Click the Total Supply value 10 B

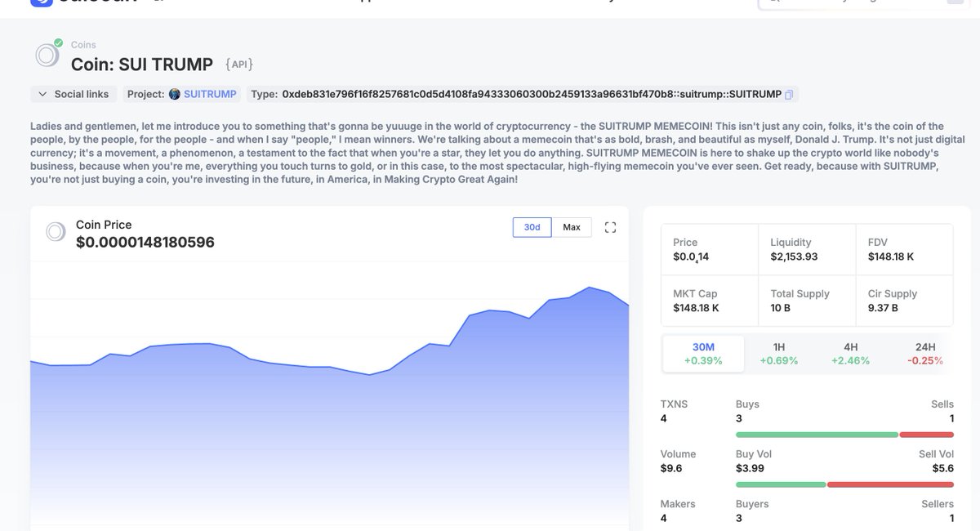click(782, 308)
